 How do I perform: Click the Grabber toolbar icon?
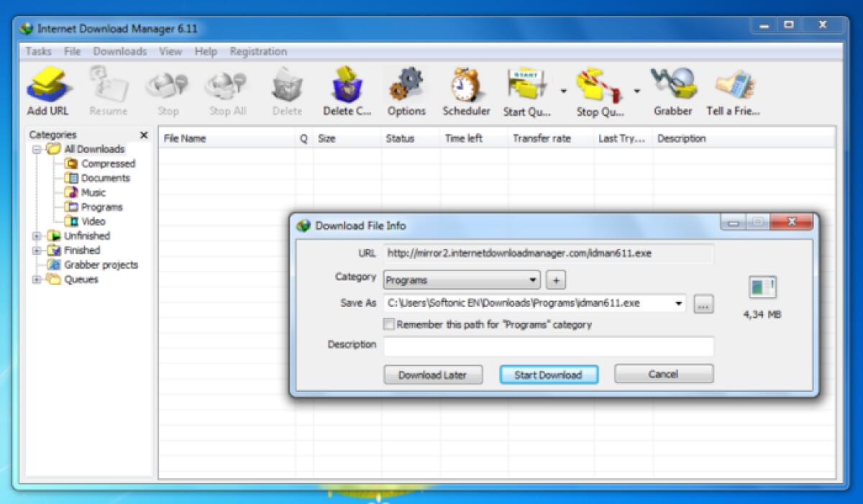click(672, 86)
